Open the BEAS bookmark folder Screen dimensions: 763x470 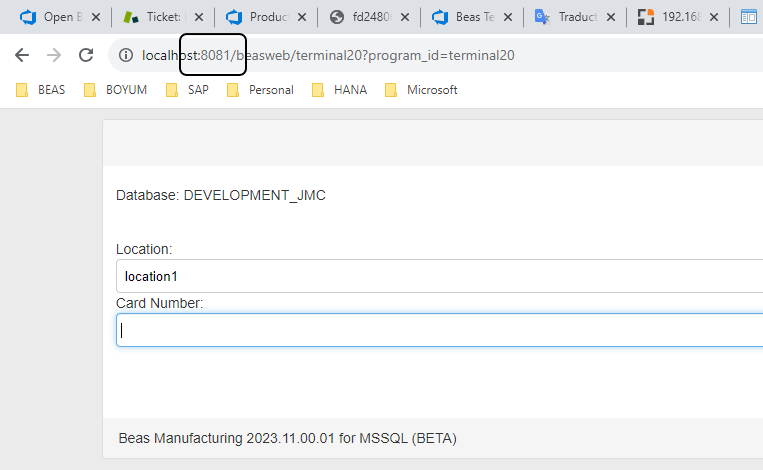pos(41,90)
